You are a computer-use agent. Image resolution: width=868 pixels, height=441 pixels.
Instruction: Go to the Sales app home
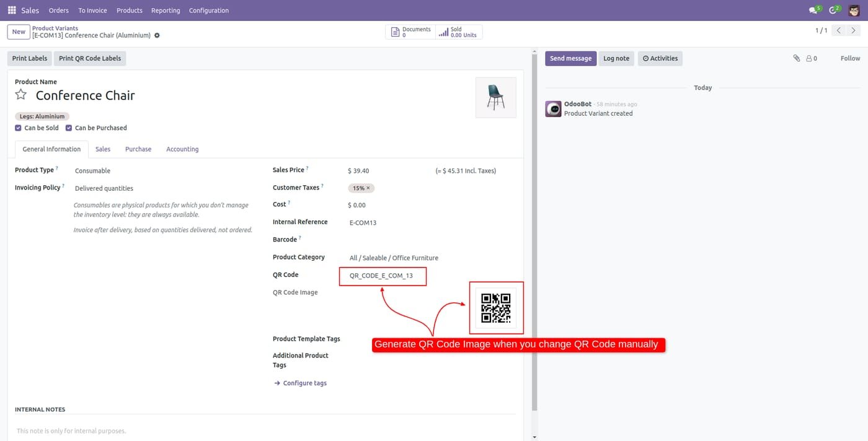30,11
